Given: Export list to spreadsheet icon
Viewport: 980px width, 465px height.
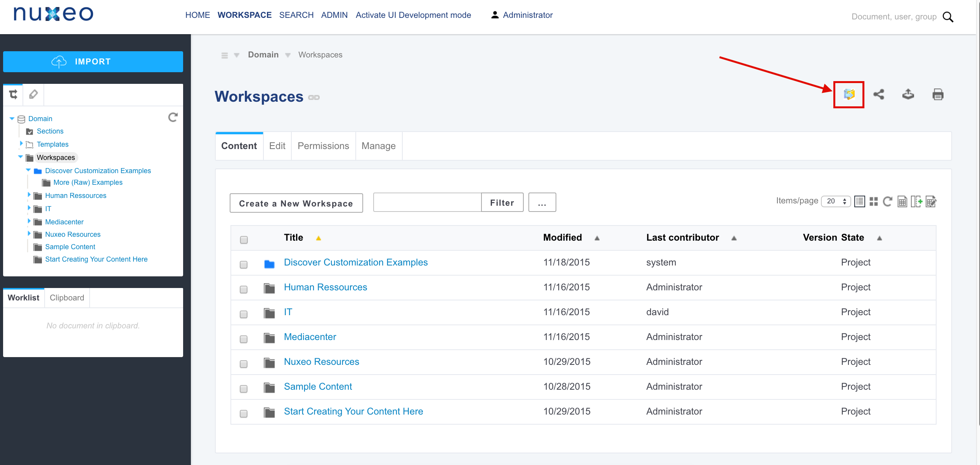Looking at the screenshot, I should [902, 201].
